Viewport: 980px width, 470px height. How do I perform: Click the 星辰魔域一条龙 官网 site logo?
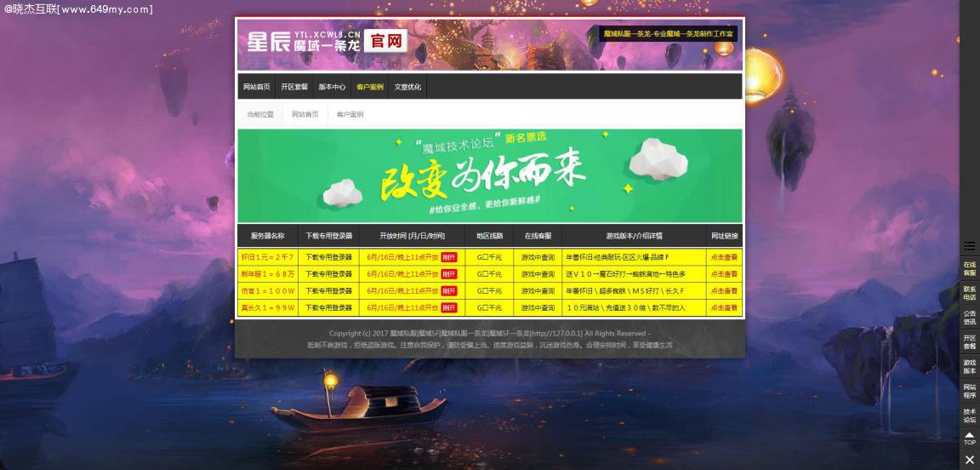coord(328,43)
